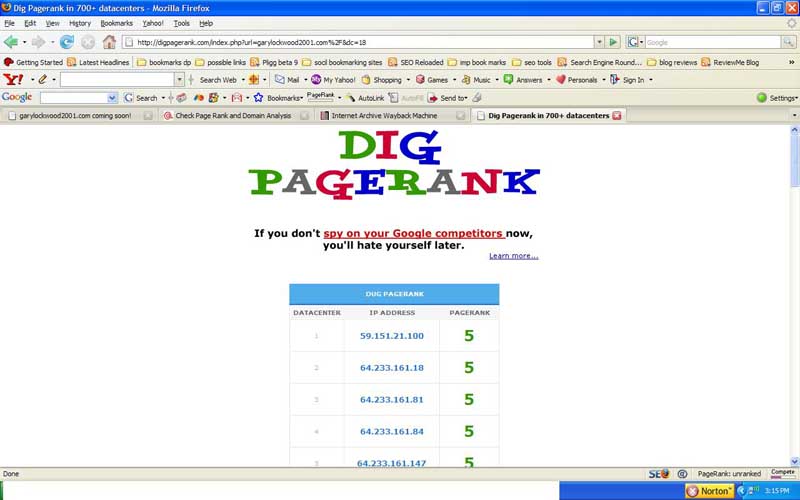The width and height of the screenshot is (800, 500).
Task: Go back with the green Back arrow
Action: [x=10, y=42]
